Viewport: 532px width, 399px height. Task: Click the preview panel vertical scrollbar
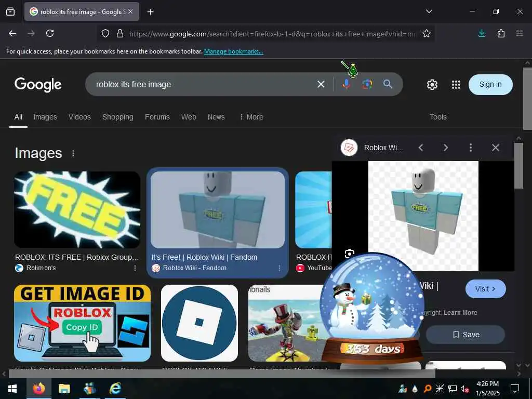pos(518,166)
